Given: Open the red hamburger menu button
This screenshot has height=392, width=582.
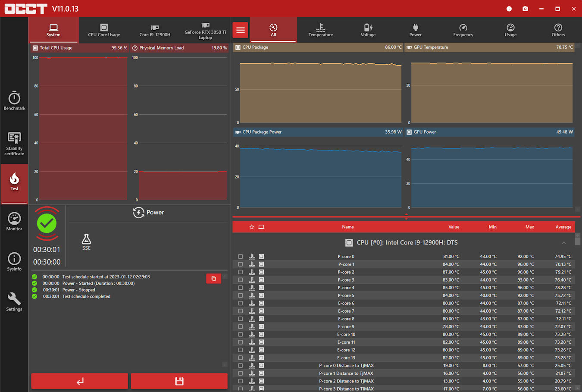Looking at the screenshot, I should pos(241,30).
